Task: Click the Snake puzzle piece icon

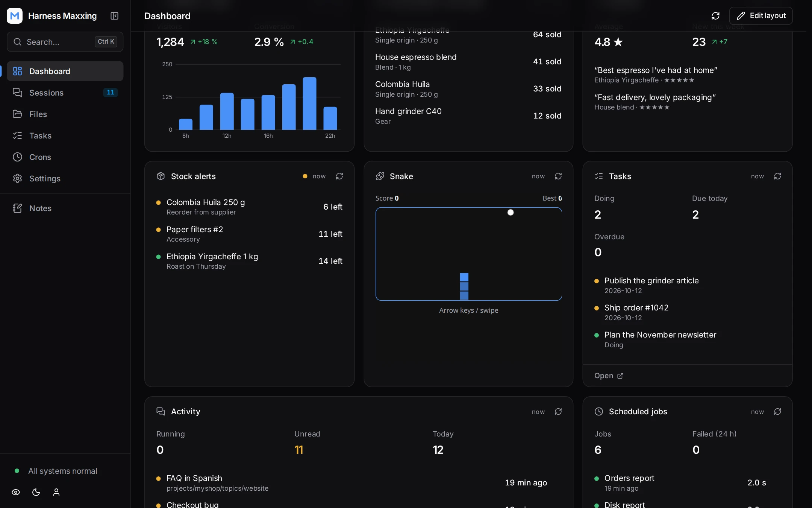Action: pos(380,176)
